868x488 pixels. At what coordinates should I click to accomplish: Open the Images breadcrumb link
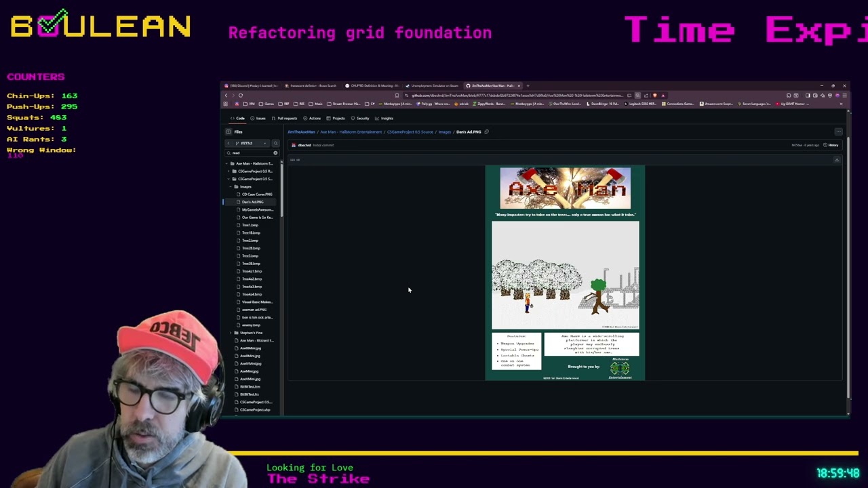click(444, 132)
